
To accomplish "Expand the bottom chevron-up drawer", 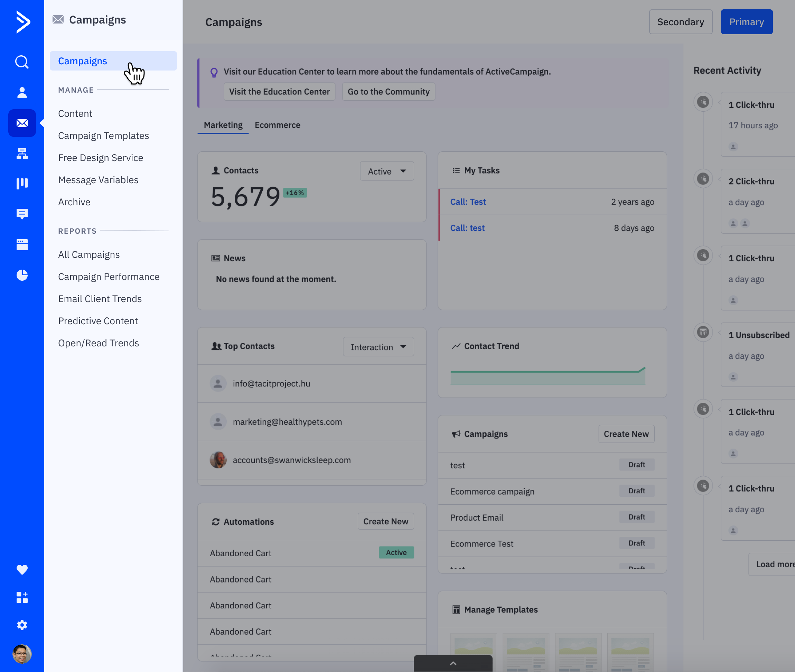I will pyautogui.click(x=453, y=663).
